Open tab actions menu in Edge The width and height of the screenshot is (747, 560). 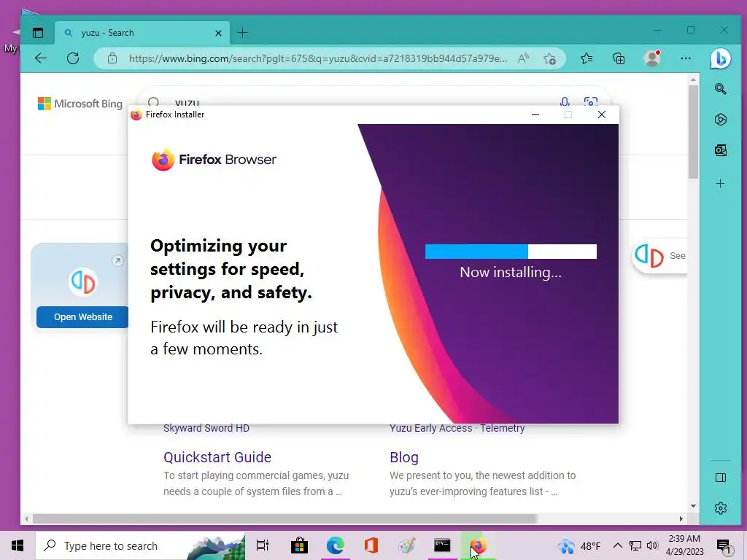point(38,33)
